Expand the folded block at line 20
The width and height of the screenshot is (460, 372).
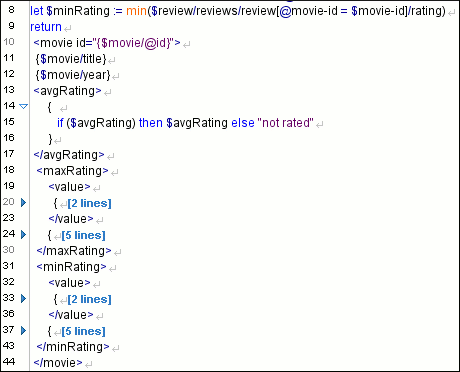click(23, 202)
